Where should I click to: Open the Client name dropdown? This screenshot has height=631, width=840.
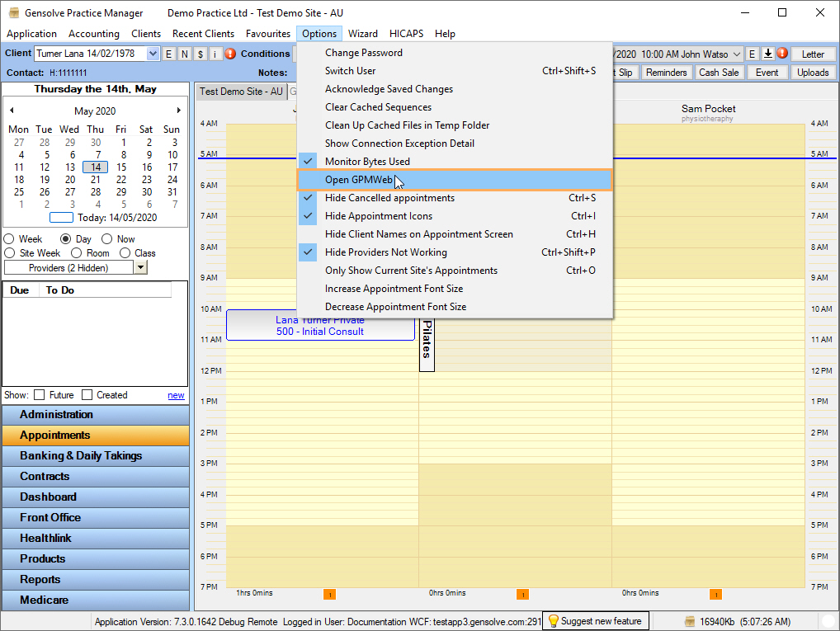click(153, 54)
